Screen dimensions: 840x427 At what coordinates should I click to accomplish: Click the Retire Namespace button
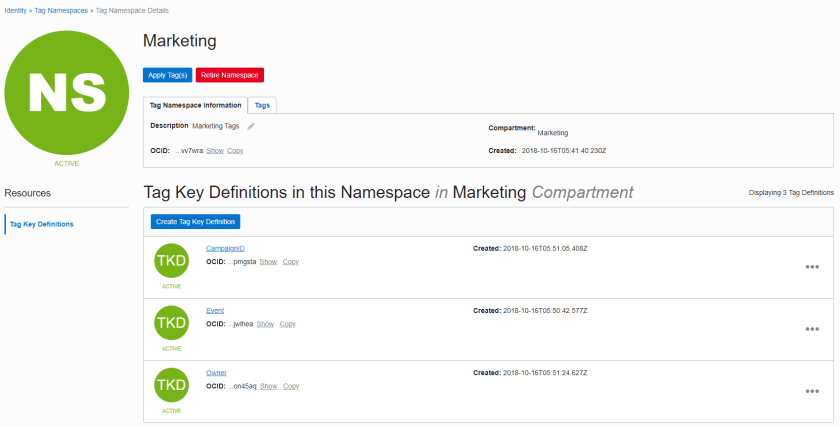(x=230, y=75)
